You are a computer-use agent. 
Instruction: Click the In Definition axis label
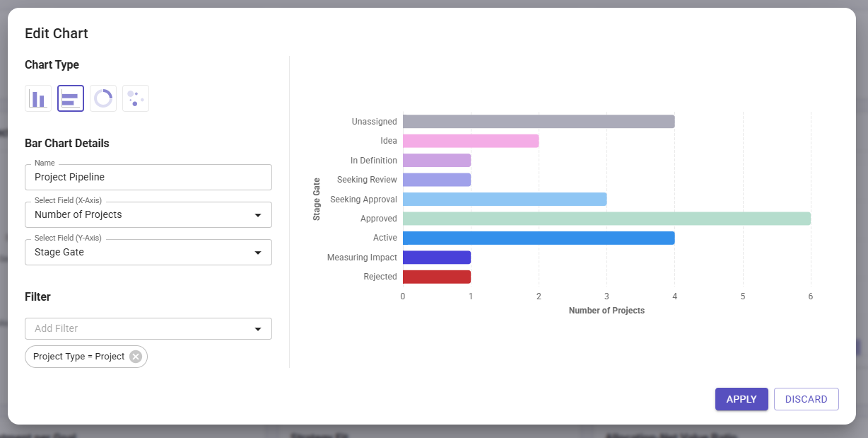374,161
